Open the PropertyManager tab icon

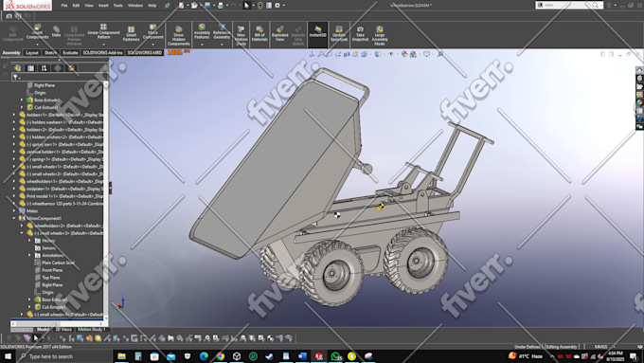click(31, 68)
